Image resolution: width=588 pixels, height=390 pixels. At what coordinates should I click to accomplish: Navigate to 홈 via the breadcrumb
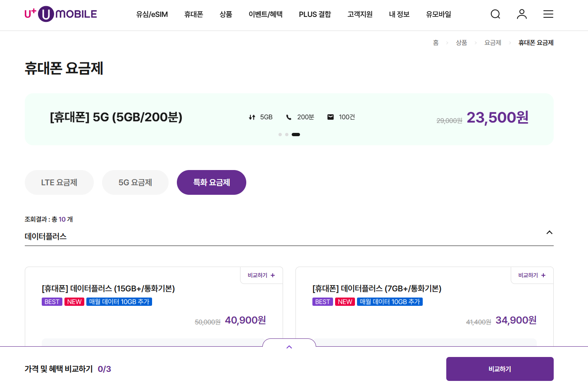pos(436,42)
